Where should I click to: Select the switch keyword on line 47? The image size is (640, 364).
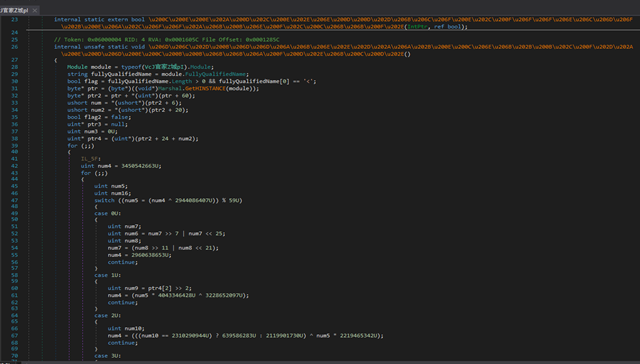[x=104, y=200]
